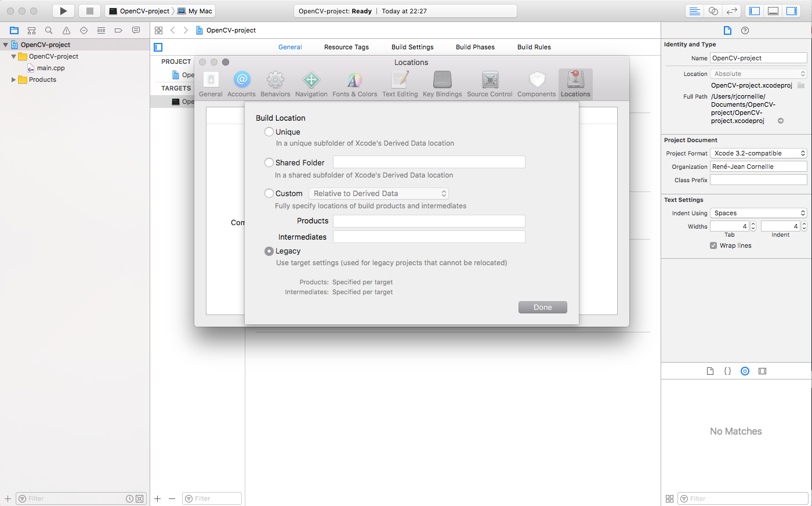Viewport: 812px width, 506px height.
Task: Open the Breakpoint navigator
Action: pos(118,30)
